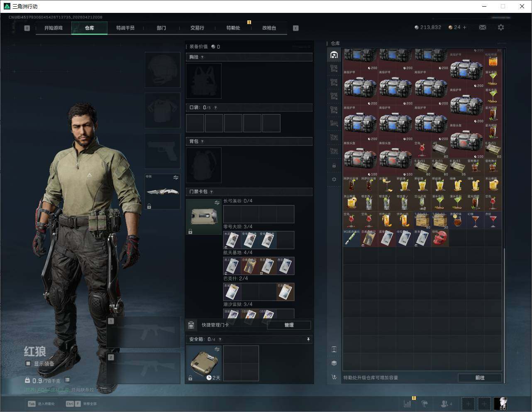This screenshot has height=412, width=532.
Task: Switch to the 改枪台 tab
Action: 269,28
